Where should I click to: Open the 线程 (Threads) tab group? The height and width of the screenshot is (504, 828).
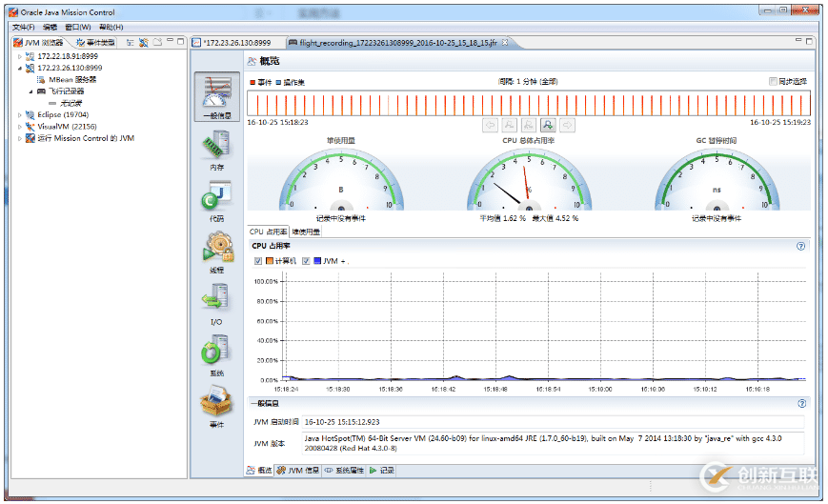coord(217,252)
